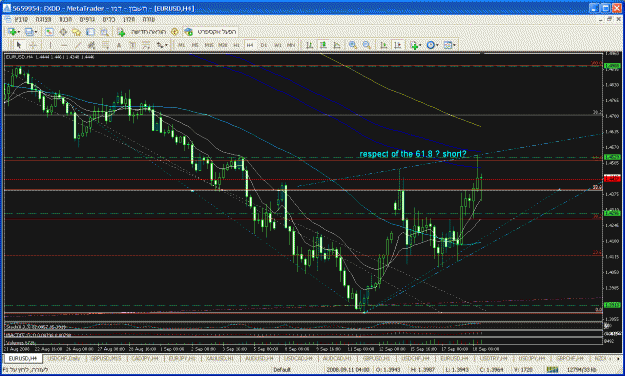Switch timeframe to M1

point(181,45)
